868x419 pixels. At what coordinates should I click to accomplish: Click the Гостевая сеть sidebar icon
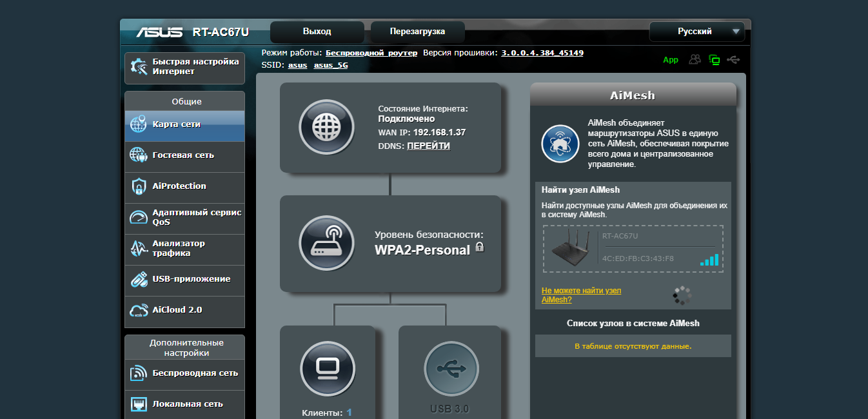point(139,155)
